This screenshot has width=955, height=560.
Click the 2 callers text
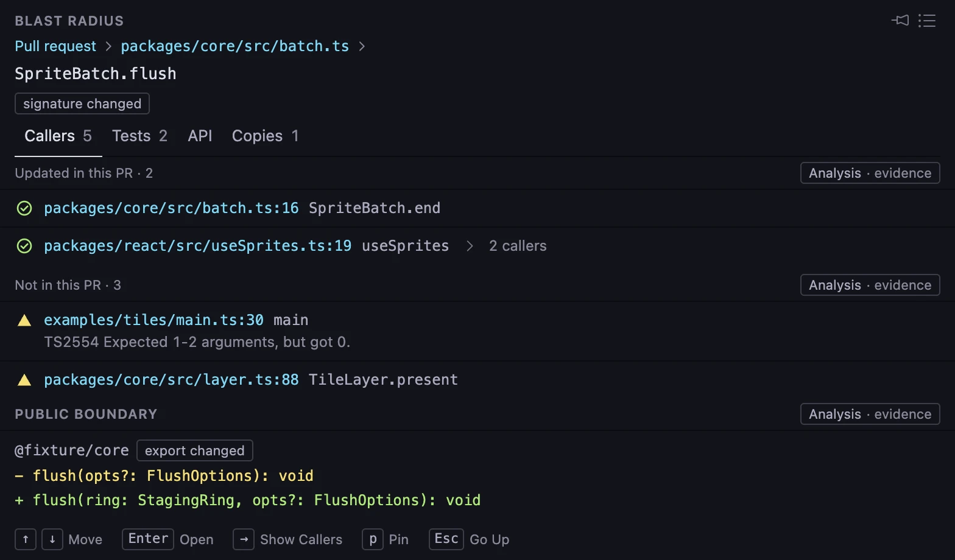pyautogui.click(x=518, y=246)
